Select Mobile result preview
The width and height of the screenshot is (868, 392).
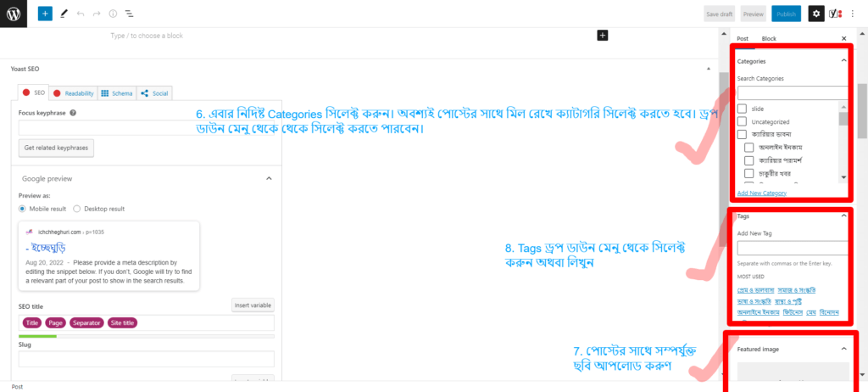click(x=22, y=209)
